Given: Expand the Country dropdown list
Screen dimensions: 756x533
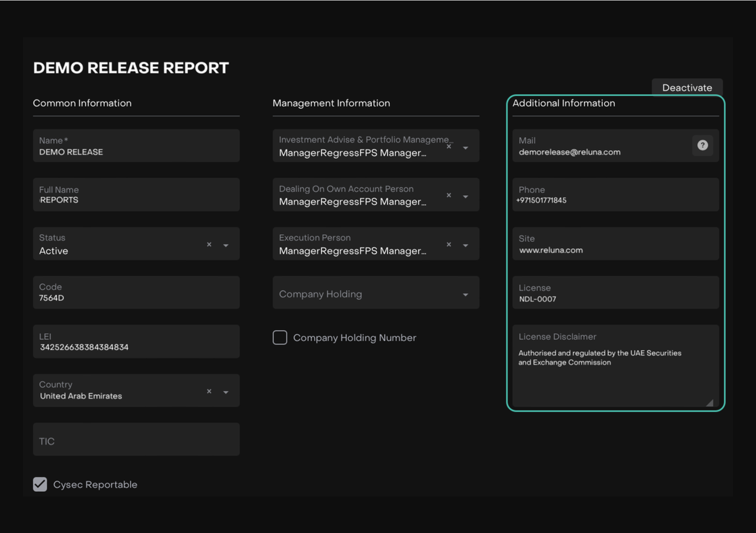Looking at the screenshot, I should click(226, 392).
